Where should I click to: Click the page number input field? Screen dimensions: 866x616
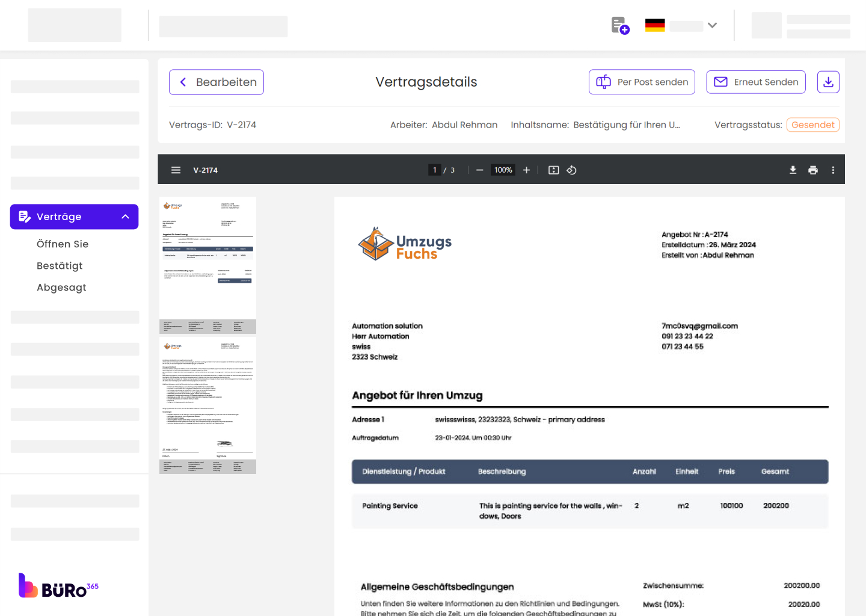(434, 170)
